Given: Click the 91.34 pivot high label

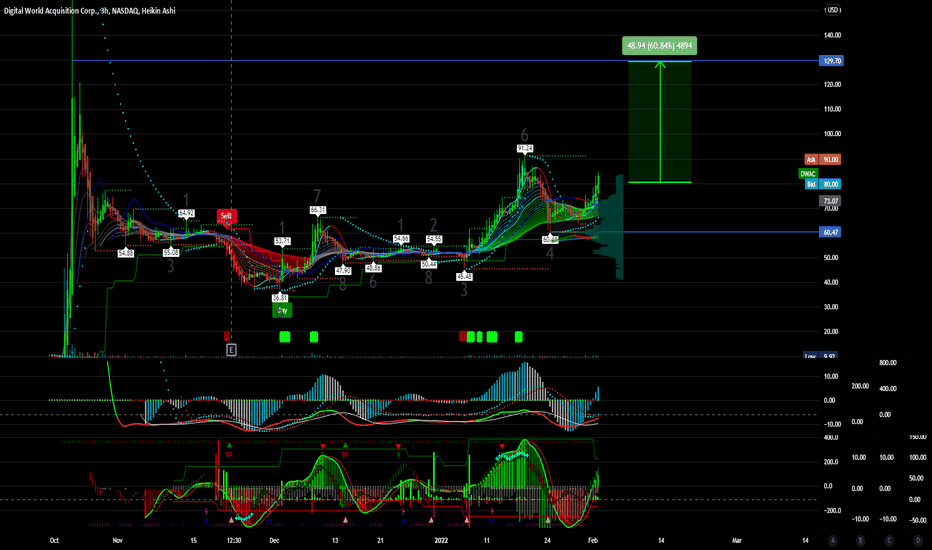Looking at the screenshot, I should click(525, 148).
